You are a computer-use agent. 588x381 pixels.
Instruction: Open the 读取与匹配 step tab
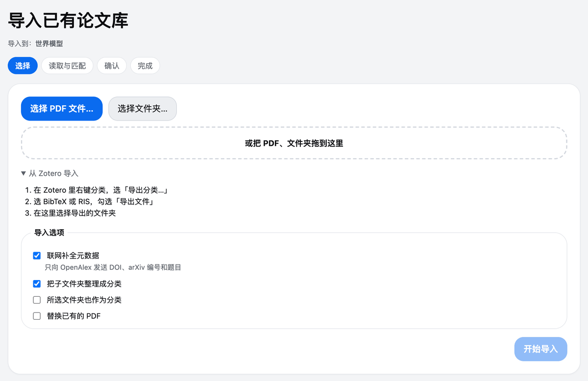67,66
